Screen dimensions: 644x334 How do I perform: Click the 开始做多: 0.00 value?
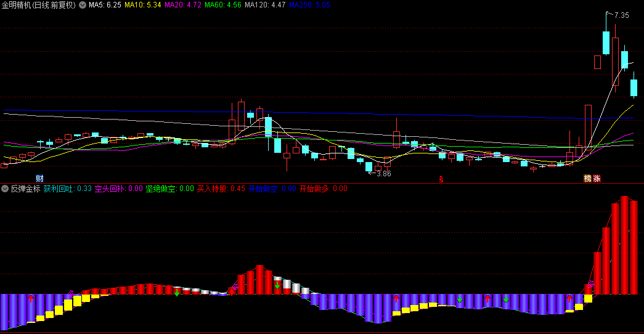[323, 189]
